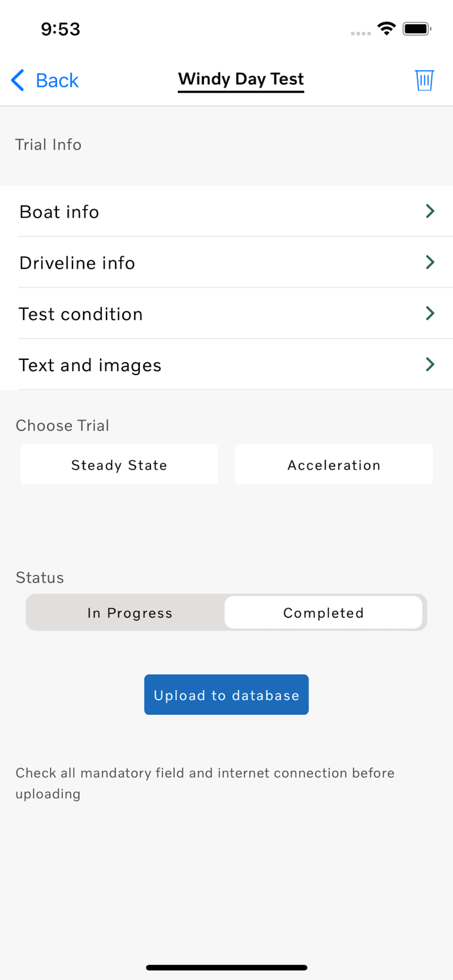Open the Text and images chevron

click(x=430, y=364)
